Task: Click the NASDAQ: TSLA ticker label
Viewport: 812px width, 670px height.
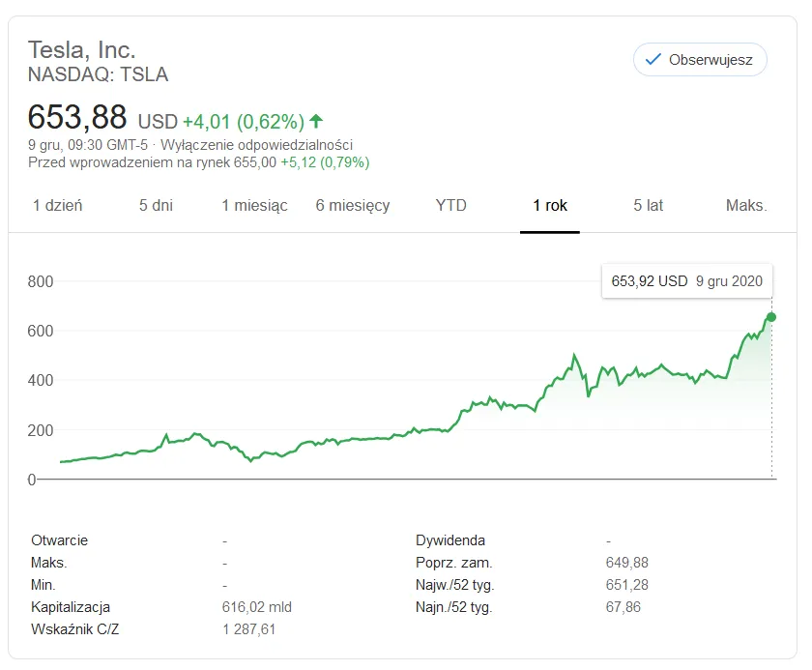Action: pyautogui.click(x=98, y=74)
